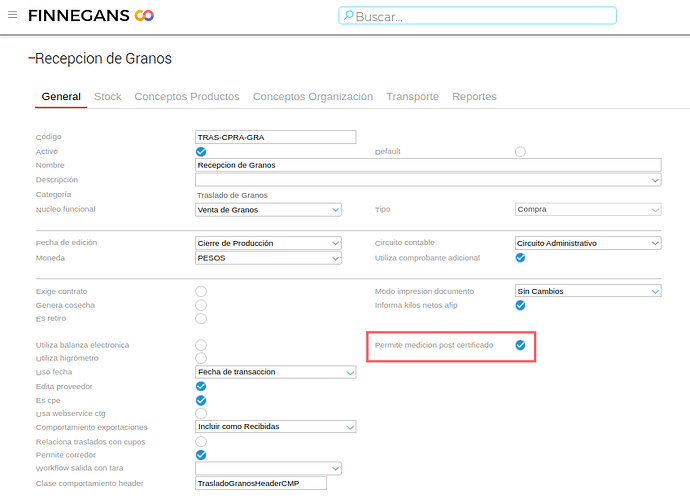Go to Conceptos Organización tab
The image size is (690, 498).
(313, 96)
